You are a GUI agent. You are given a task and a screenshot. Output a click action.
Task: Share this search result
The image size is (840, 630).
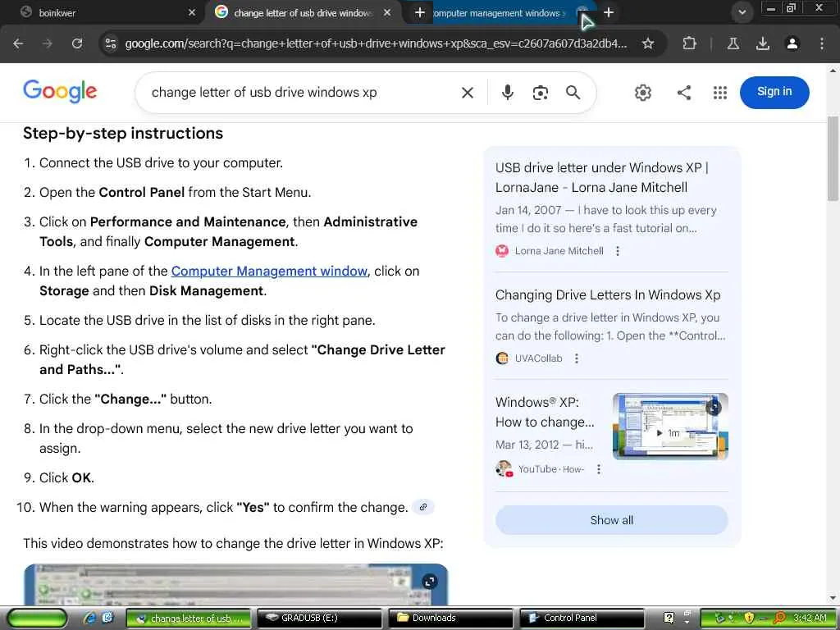(x=683, y=93)
